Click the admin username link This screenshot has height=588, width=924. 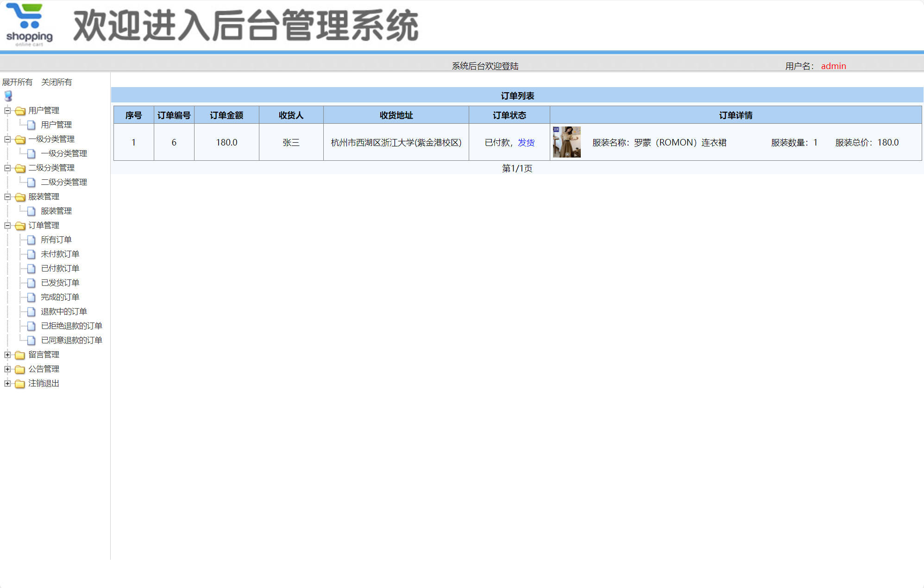click(833, 66)
